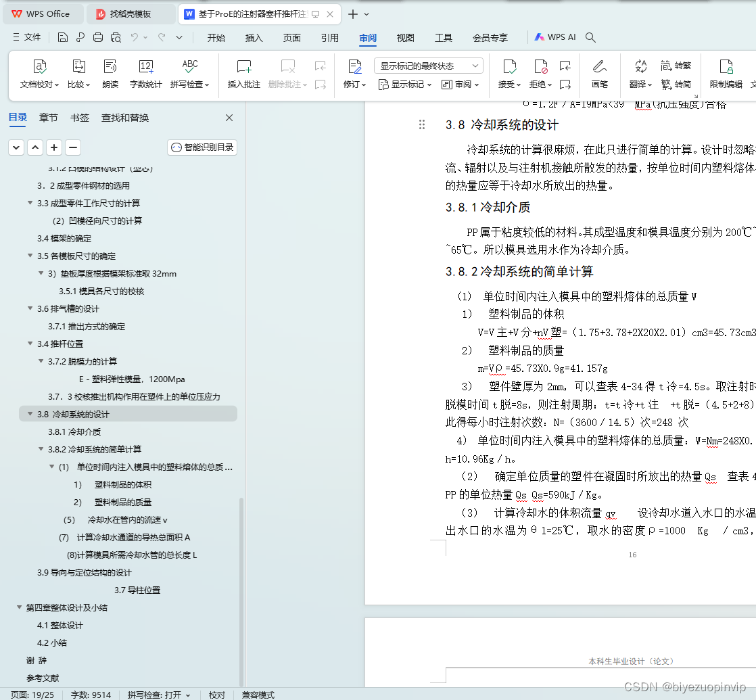Image resolution: width=756 pixels, height=700 pixels.
Task: Open the 显示标记 dropdown
Action: 404,85
